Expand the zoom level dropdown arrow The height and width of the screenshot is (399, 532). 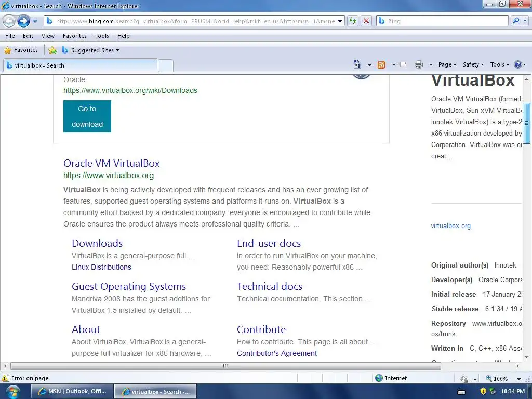518,379
